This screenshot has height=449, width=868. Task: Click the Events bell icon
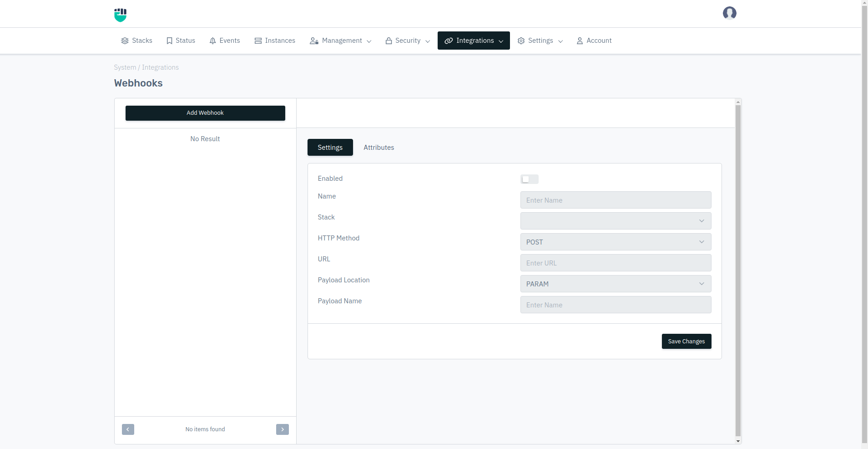212,41
